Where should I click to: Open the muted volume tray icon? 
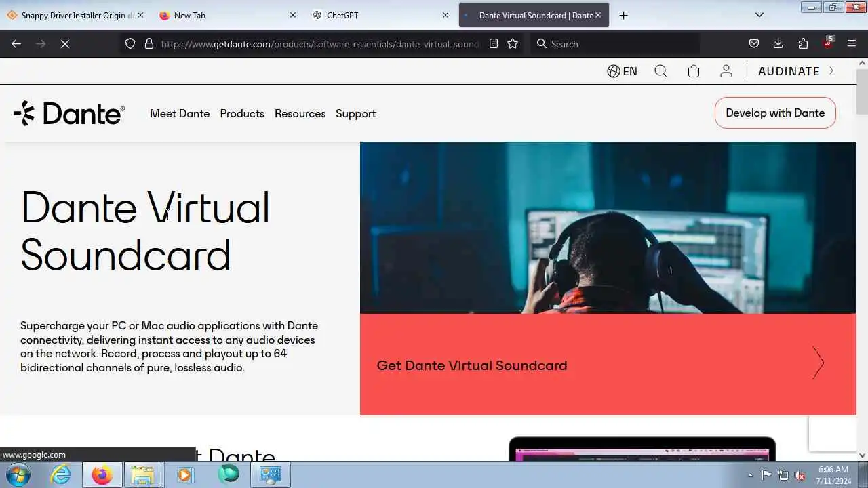pyautogui.click(x=800, y=475)
